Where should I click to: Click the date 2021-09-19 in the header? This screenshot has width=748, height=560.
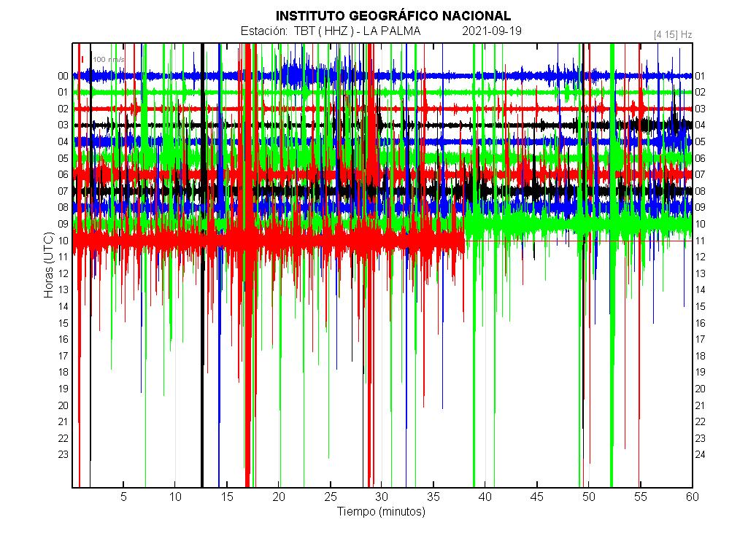pos(492,31)
